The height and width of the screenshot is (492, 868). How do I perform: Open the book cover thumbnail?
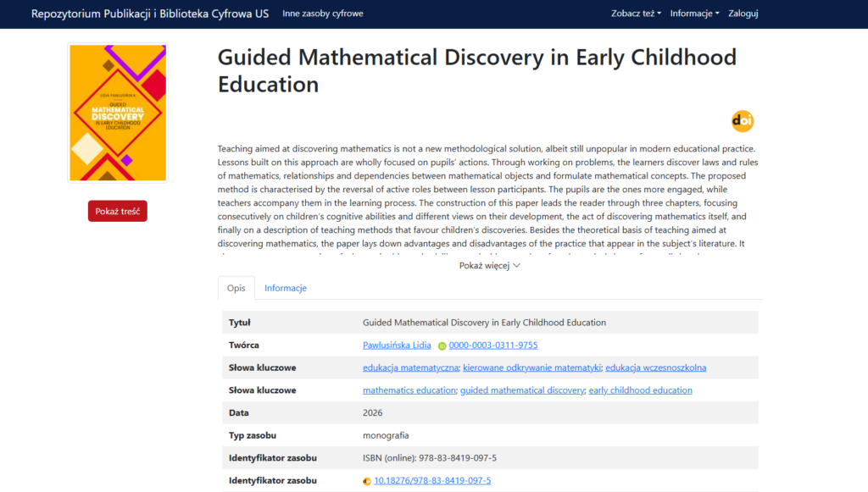point(118,113)
